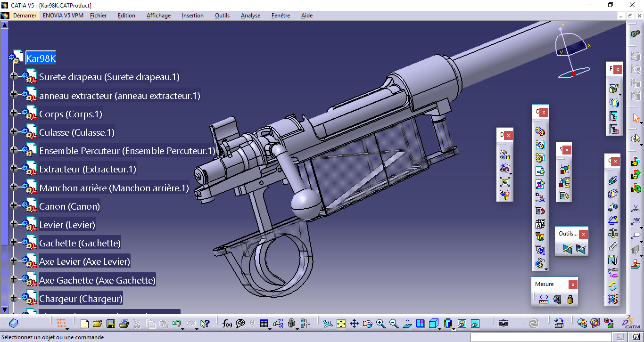
Task: Open the Formula f(x) editor
Action: point(227,324)
